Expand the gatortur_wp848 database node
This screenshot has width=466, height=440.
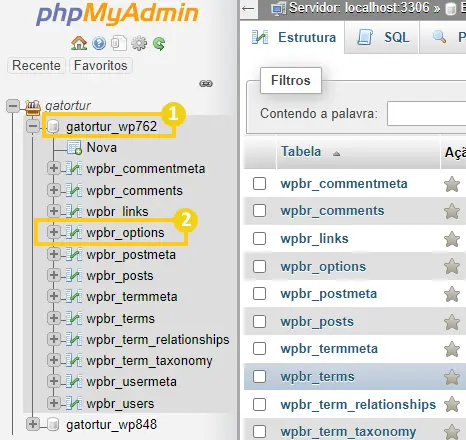[x=33, y=424]
